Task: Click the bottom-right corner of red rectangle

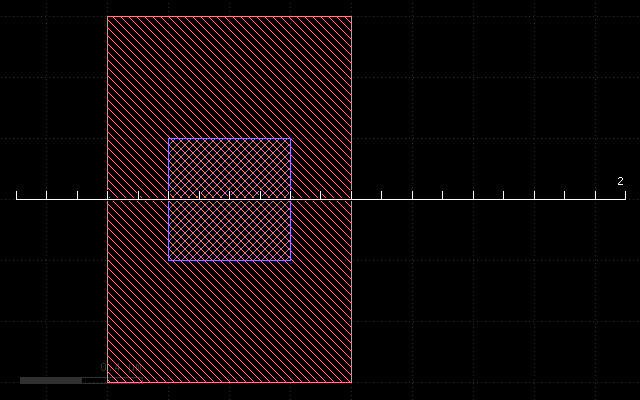Action: (x=352, y=382)
